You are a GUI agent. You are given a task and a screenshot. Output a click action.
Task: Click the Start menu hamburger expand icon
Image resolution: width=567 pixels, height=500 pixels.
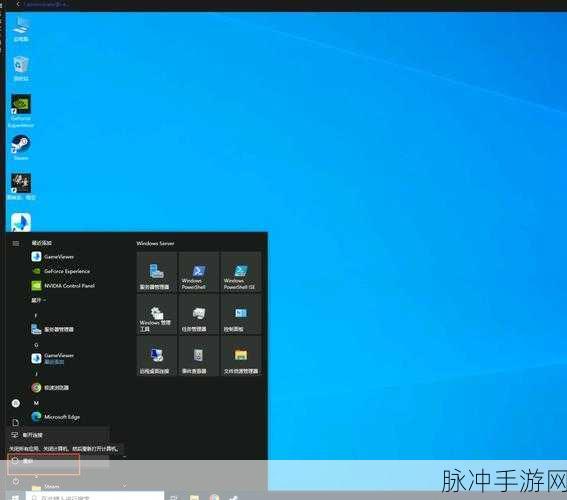[x=16, y=243]
